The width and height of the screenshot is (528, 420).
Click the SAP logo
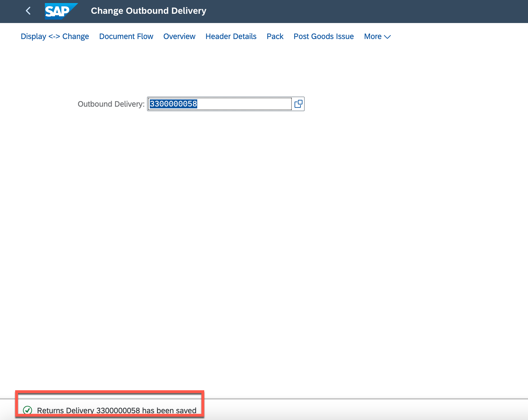pos(61,11)
